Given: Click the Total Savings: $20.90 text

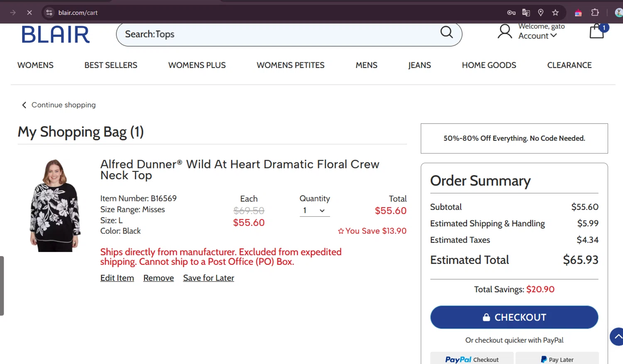Looking at the screenshot, I should 514,289.
